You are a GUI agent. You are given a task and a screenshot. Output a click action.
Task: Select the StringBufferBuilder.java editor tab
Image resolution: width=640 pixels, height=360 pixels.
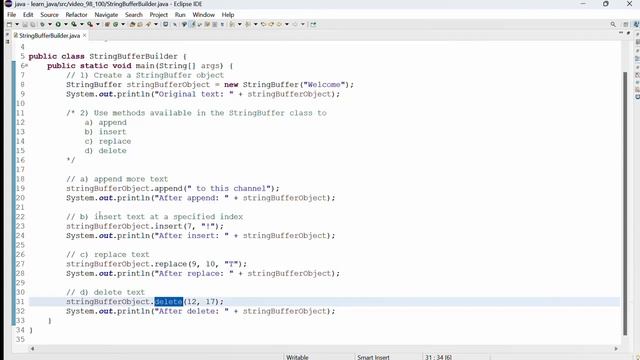[49, 36]
